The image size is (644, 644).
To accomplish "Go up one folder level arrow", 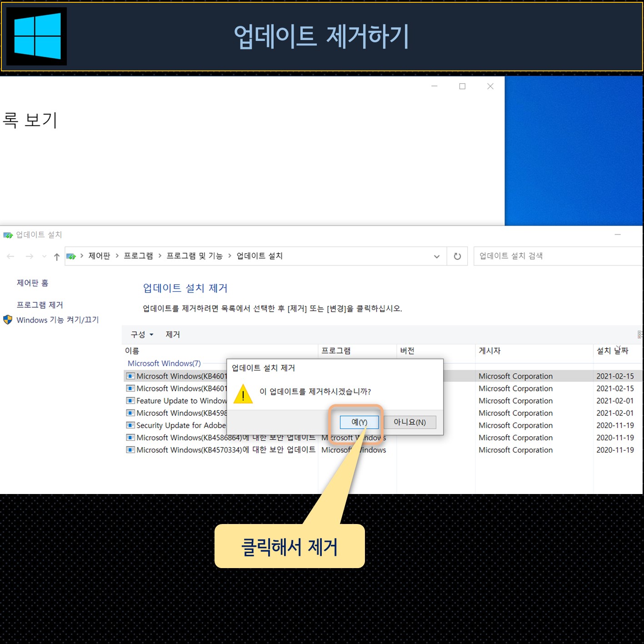I will point(57,257).
